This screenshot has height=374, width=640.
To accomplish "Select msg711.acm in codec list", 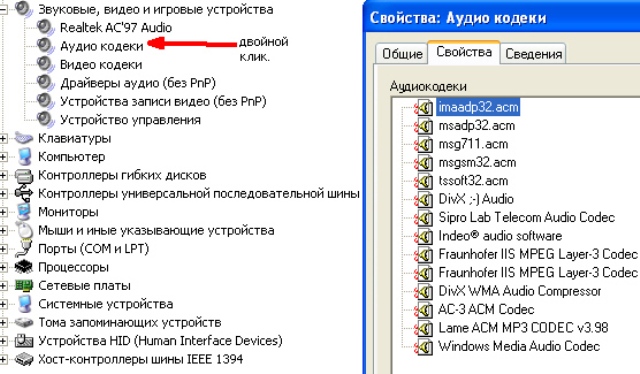I will point(473,144).
